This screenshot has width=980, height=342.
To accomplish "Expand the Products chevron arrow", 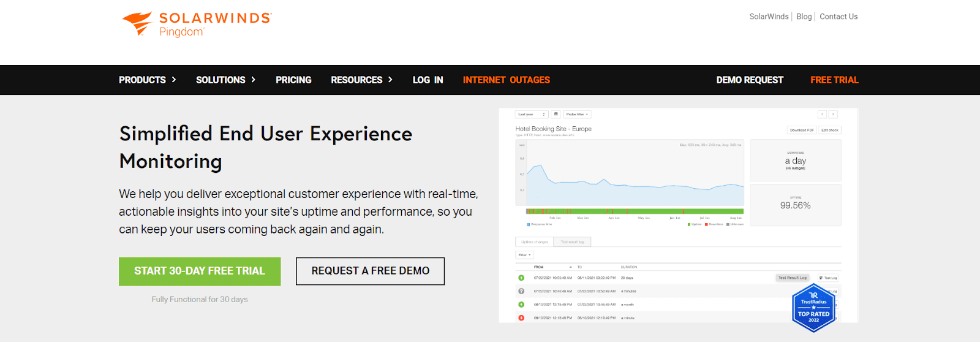I will (174, 80).
